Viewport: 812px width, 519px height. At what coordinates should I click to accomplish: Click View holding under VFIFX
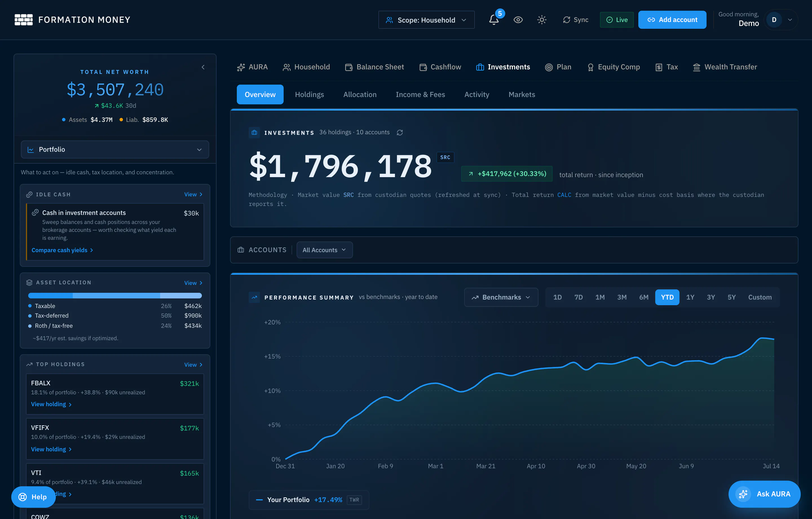tap(51, 449)
